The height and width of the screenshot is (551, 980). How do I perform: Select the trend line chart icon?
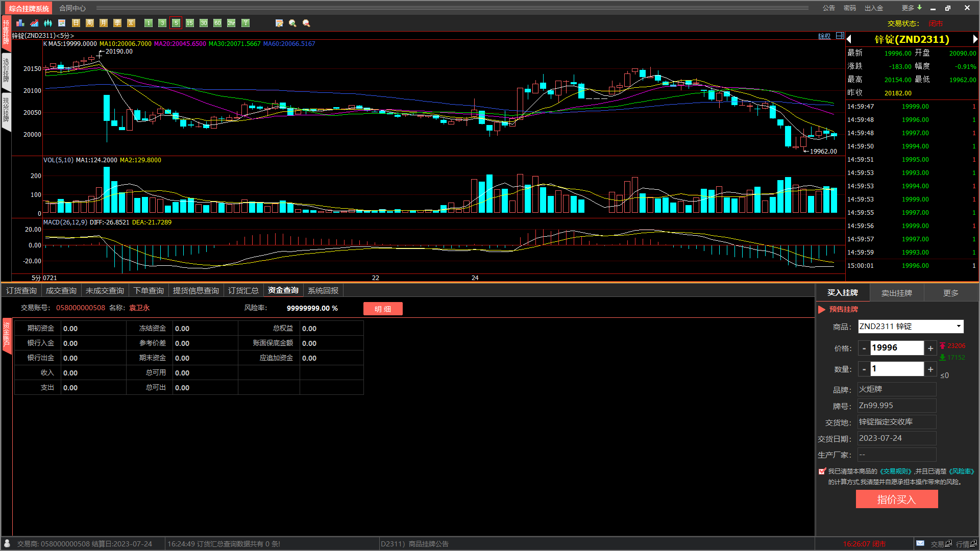34,23
